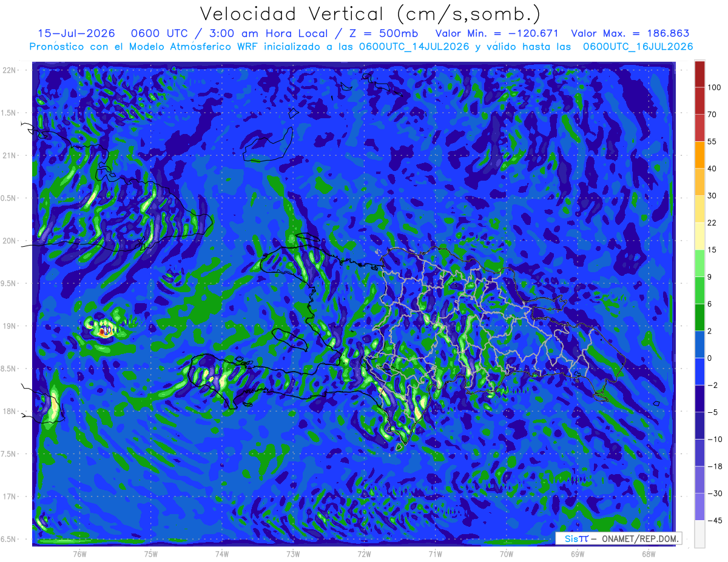The width and height of the screenshot is (728, 562).
Task: Select the light green band between 9 and 15
Action: click(699, 263)
